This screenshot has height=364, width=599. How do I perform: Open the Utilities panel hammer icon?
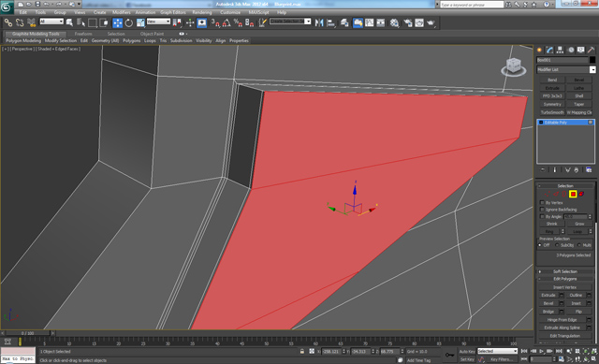591,50
